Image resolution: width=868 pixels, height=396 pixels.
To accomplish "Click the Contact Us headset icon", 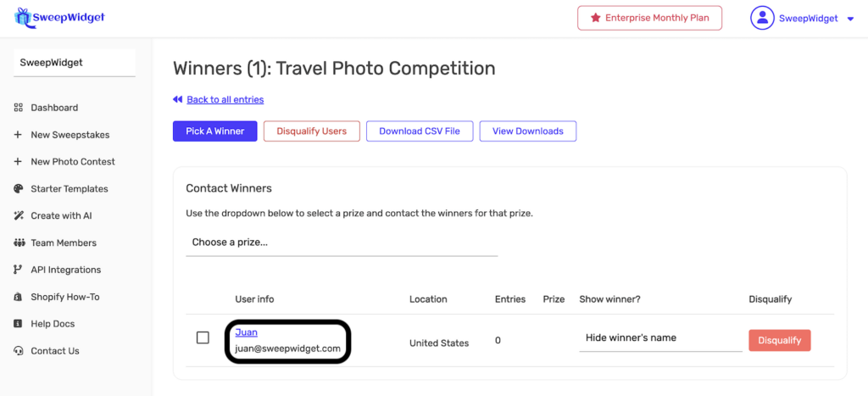I will coord(18,351).
